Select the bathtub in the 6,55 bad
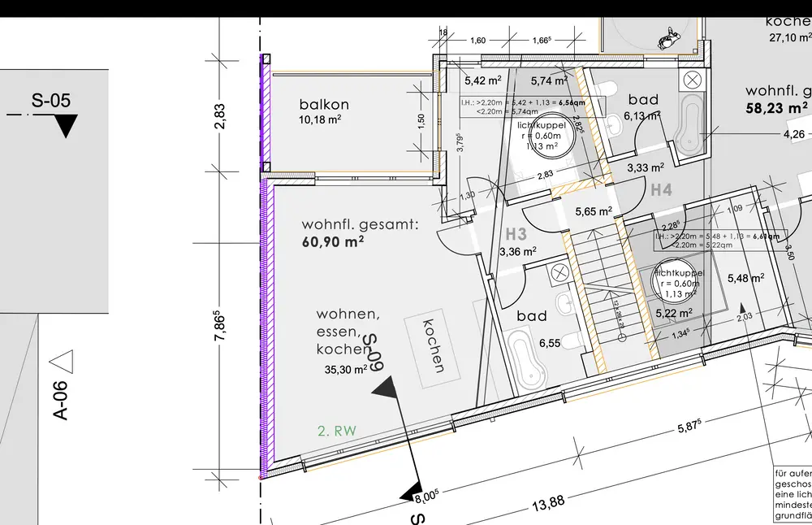 click(527, 361)
